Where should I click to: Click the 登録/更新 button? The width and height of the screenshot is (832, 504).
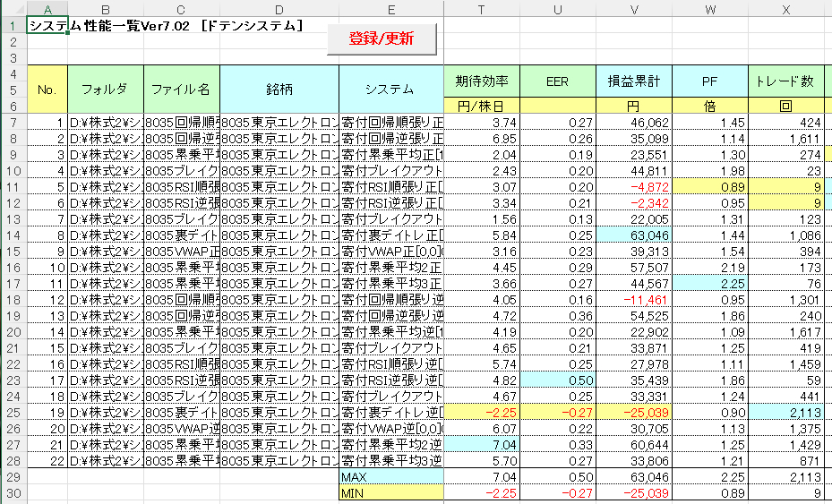[x=382, y=38]
